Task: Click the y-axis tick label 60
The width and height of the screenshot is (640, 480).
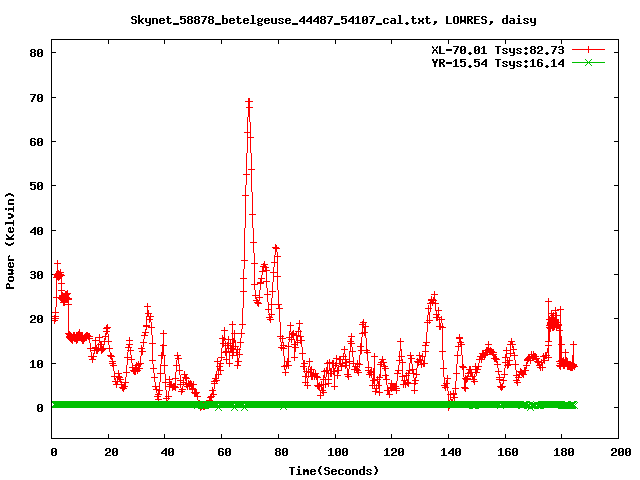Action: click(x=37, y=142)
